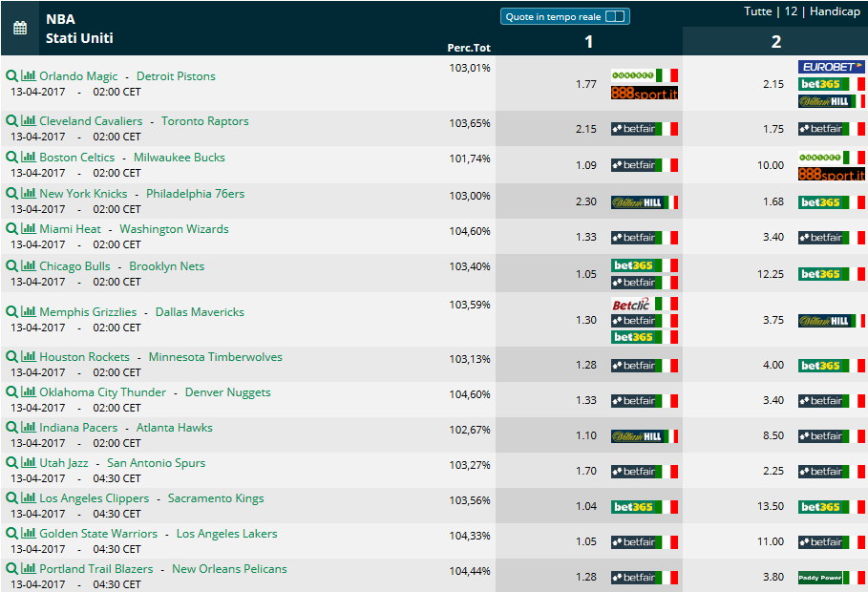The image size is (868, 592).
Task: Click magnifier icon for Miami Heat match
Action: click(x=11, y=228)
